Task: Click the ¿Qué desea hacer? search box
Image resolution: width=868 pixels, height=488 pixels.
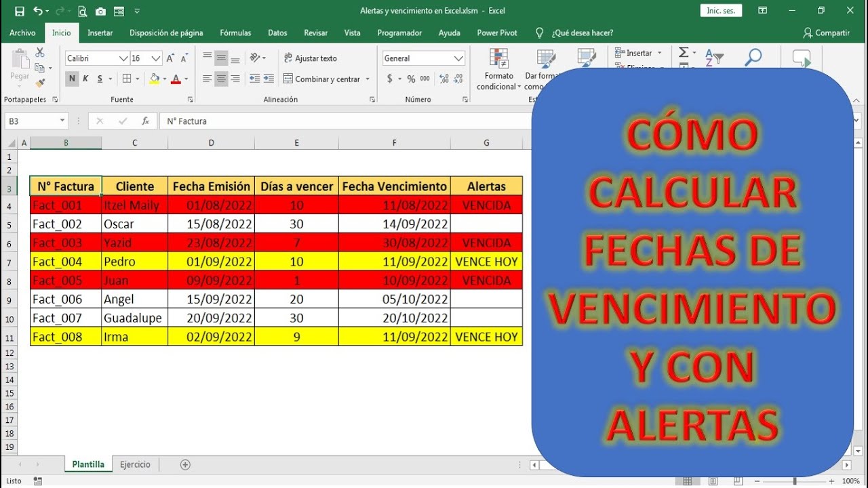Action: coord(574,33)
